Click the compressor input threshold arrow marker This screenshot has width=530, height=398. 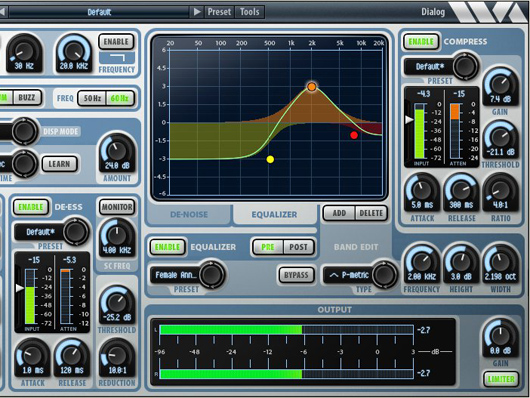pyautogui.click(x=409, y=119)
